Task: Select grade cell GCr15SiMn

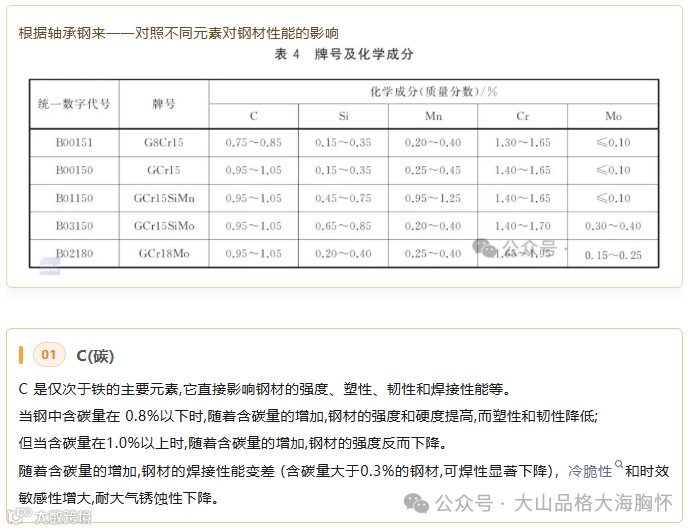Action: coord(164,198)
